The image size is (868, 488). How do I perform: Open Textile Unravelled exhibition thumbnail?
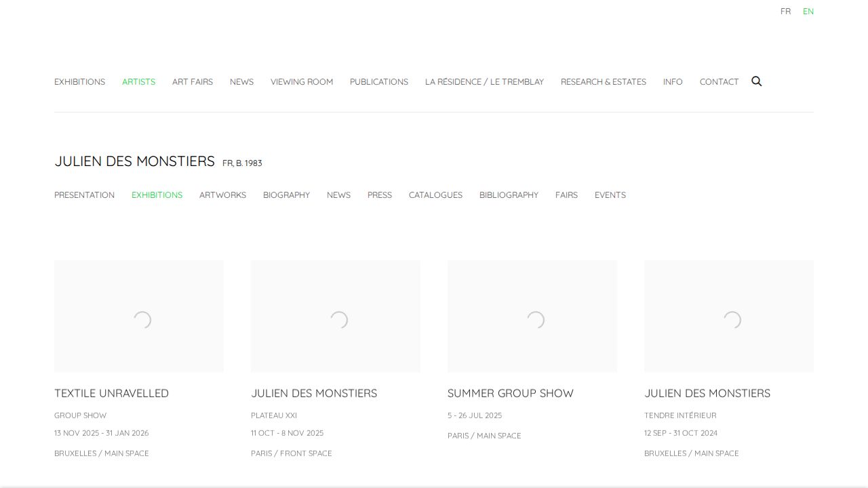pyautogui.click(x=139, y=316)
